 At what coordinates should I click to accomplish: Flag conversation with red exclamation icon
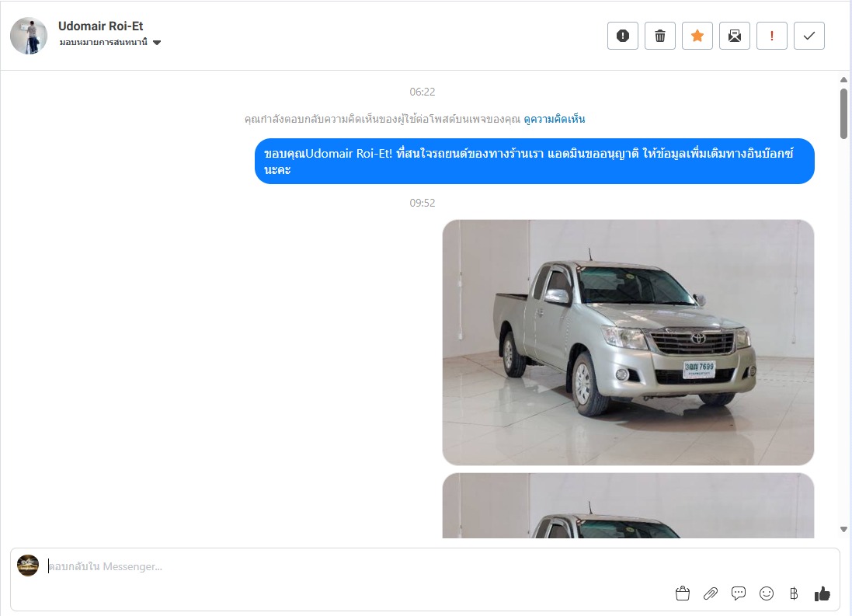tap(771, 36)
